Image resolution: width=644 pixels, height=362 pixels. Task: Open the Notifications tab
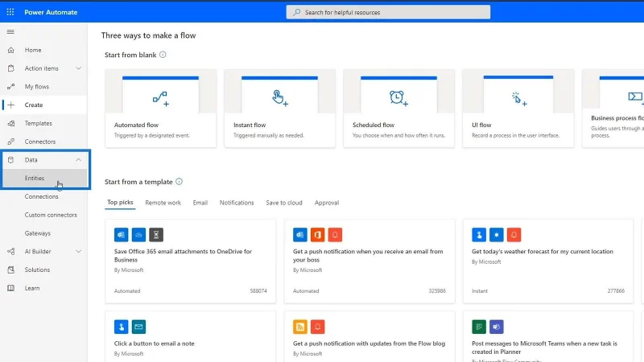coord(237,203)
